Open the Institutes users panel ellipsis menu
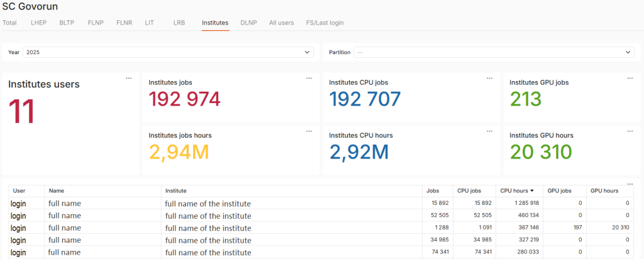 [128, 78]
